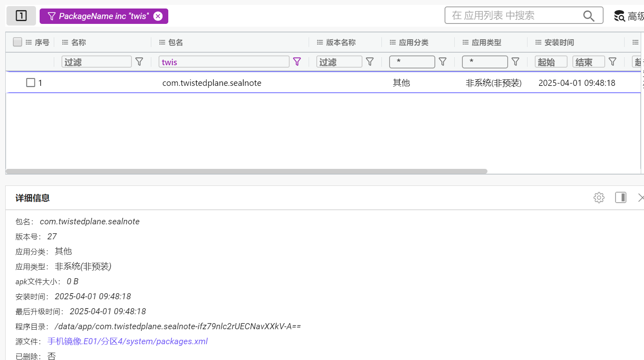Viewport: 644px width, 360px height.
Task: Click the funnel icon for 应用分类 filter
Action: [x=443, y=62]
